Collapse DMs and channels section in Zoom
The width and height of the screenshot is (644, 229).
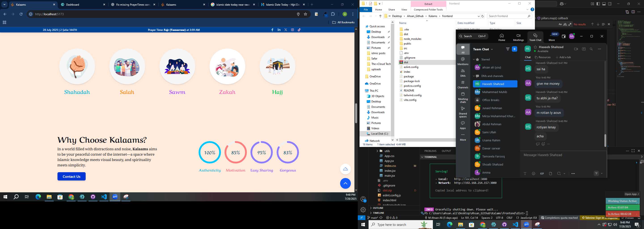pyautogui.click(x=474, y=76)
